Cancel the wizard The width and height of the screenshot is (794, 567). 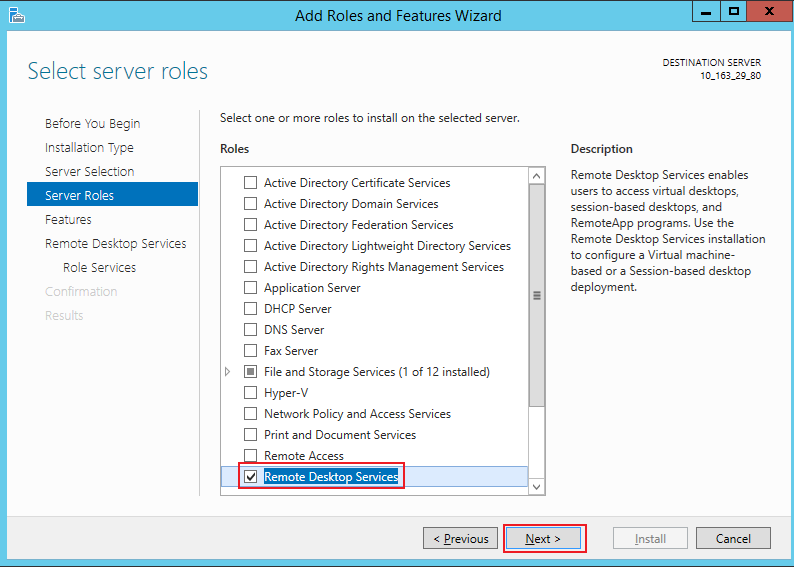[x=733, y=539]
